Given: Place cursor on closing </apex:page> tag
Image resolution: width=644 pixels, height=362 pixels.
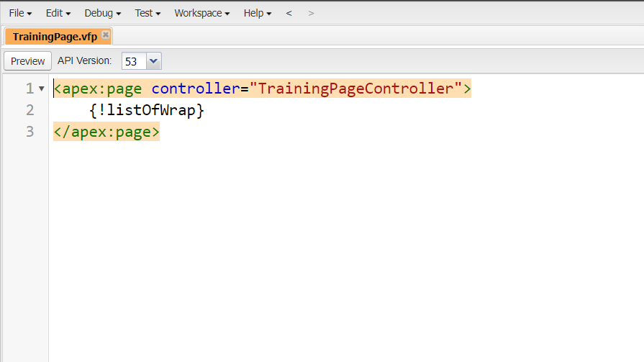Looking at the screenshot, I should pos(106,132).
